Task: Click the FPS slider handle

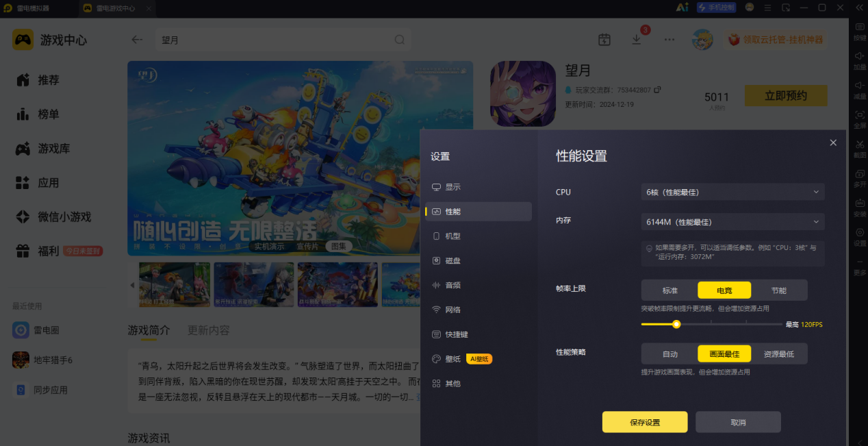Action: (x=676, y=324)
